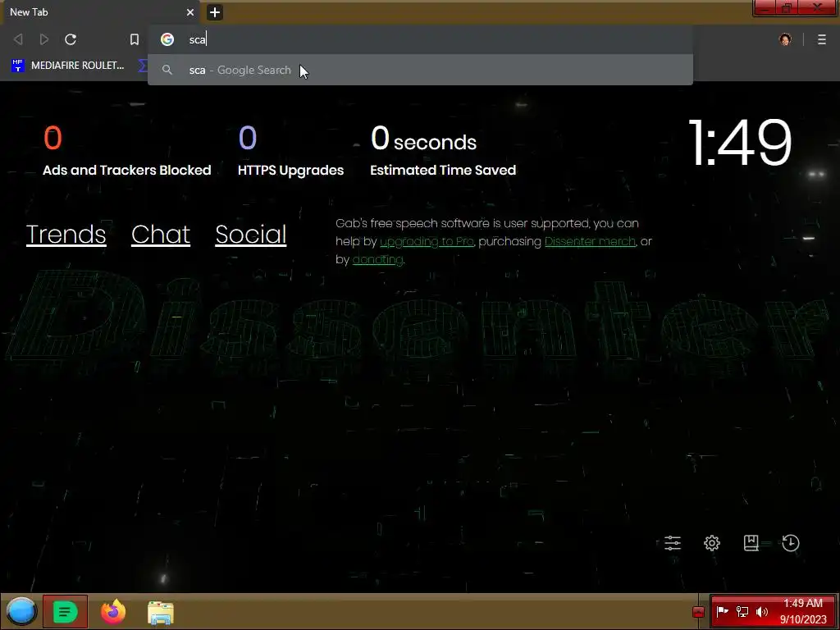Open bookmarks via the book icon

point(751,543)
